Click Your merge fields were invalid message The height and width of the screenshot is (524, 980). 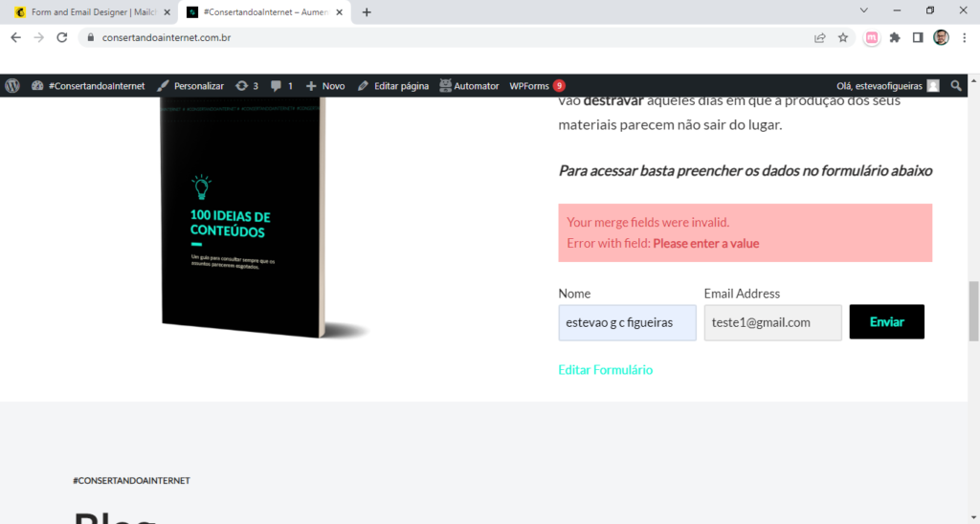tap(648, 223)
